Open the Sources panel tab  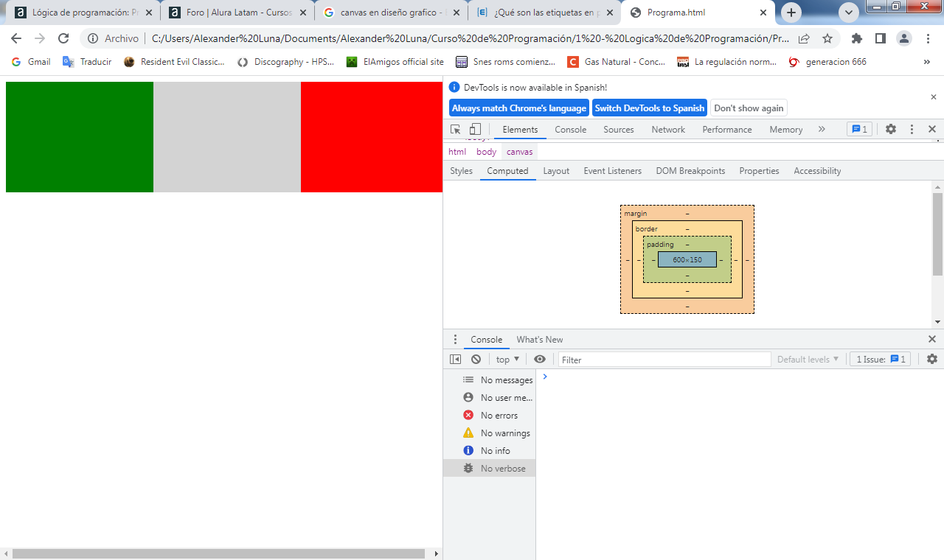(619, 129)
